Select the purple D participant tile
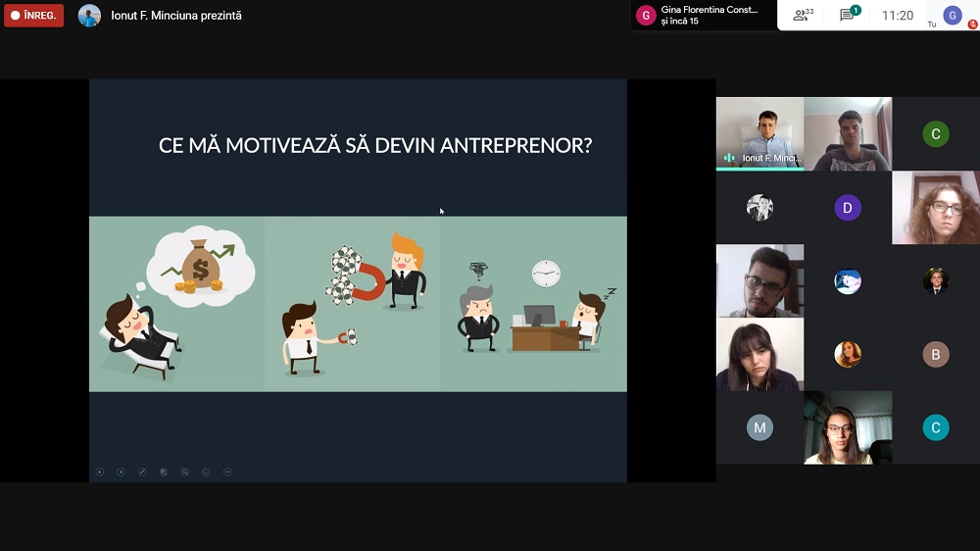The width and height of the screenshot is (980, 551). (848, 207)
